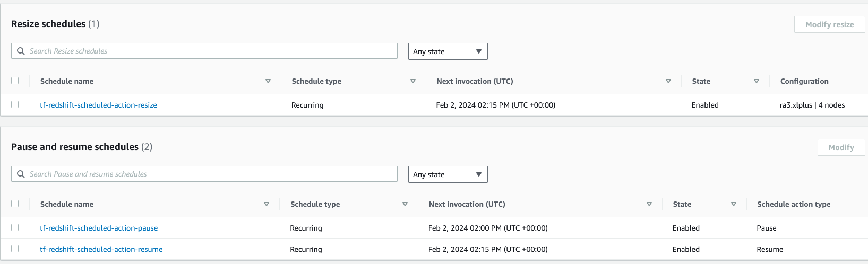Screen dimensions: 868x264
Task: Sort Resize table by Schedule type arrow
Action: [x=413, y=81]
